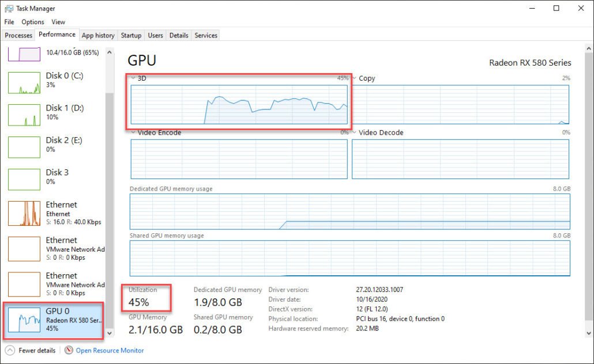This screenshot has width=594, height=364.
Task: Open the Options menu
Action: 33,22
